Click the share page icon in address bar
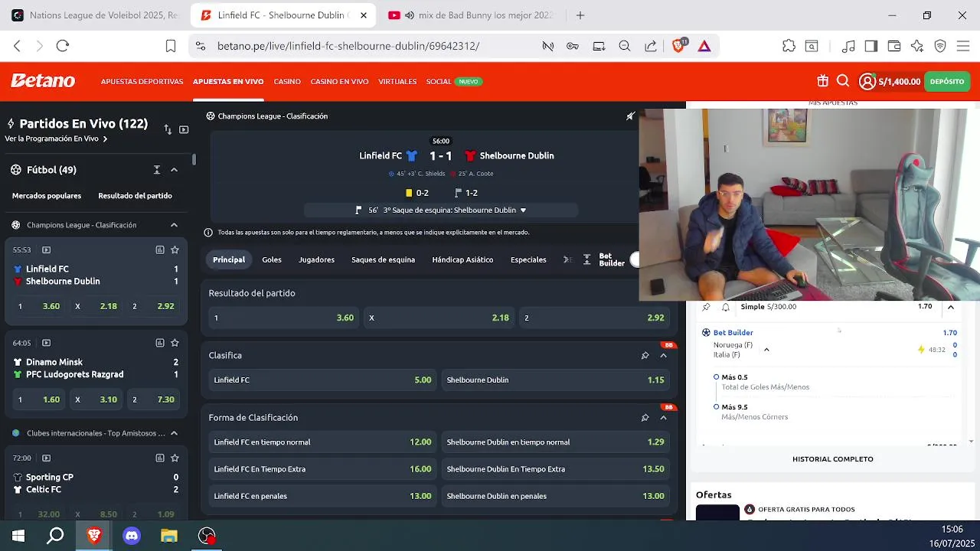Image resolution: width=980 pixels, height=551 pixels. pos(651,46)
